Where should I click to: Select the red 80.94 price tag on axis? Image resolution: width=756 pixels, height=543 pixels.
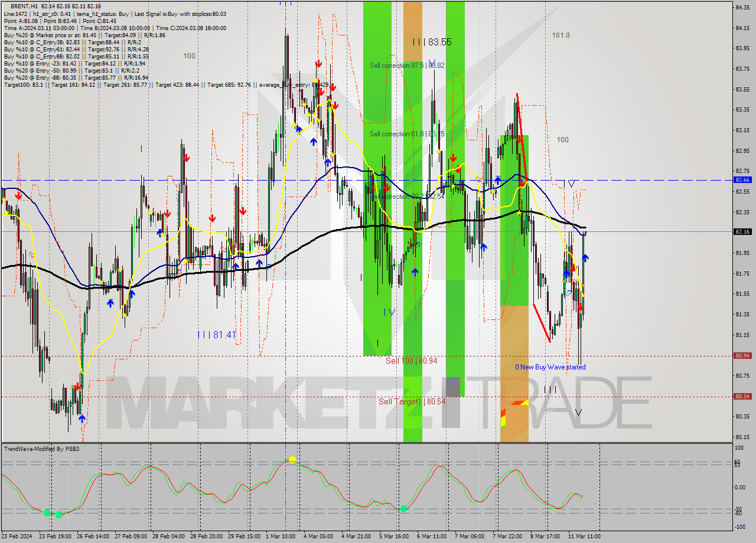[x=742, y=356]
